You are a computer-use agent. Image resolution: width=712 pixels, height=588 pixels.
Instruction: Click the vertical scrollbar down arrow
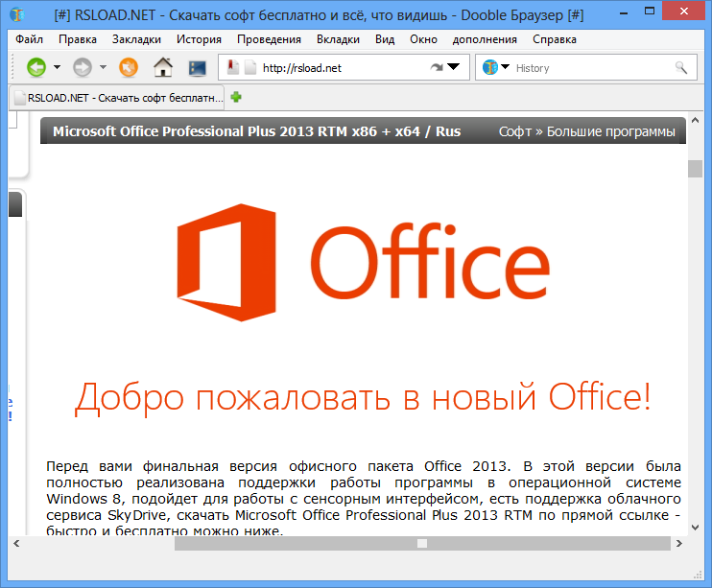[695, 528]
